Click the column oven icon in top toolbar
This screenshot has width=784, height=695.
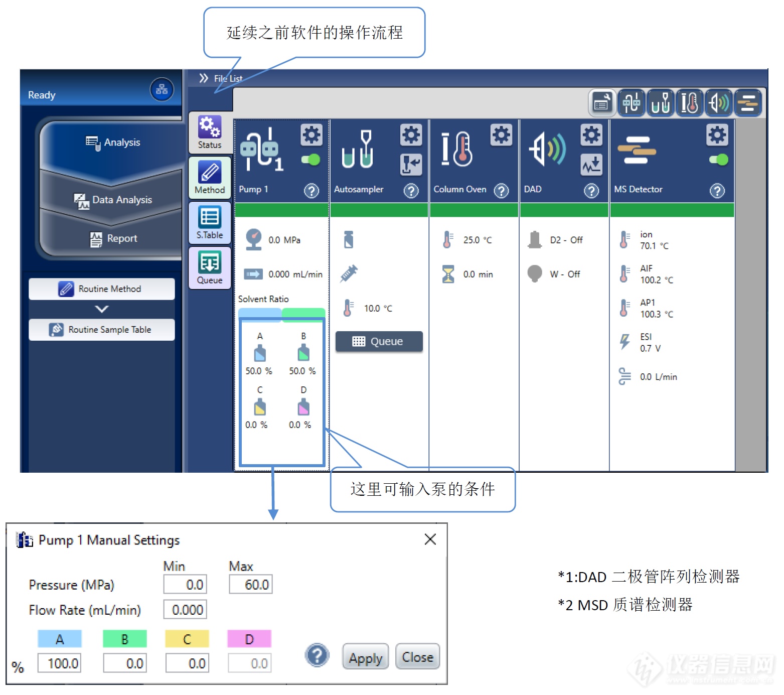pos(689,103)
